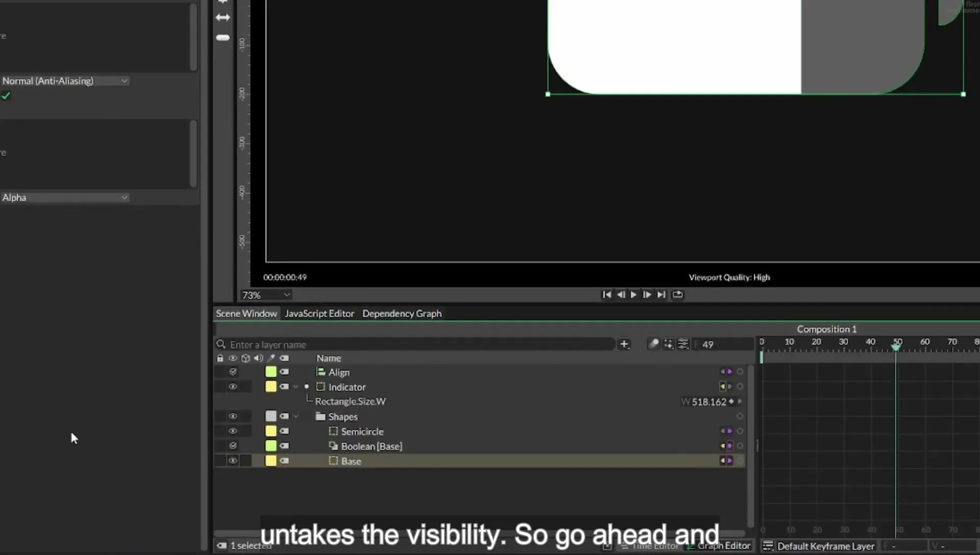The image size is (980, 555).
Task: Click the horizontal double-arrow tool icon
Action: pyautogui.click(x=223, y=17)
